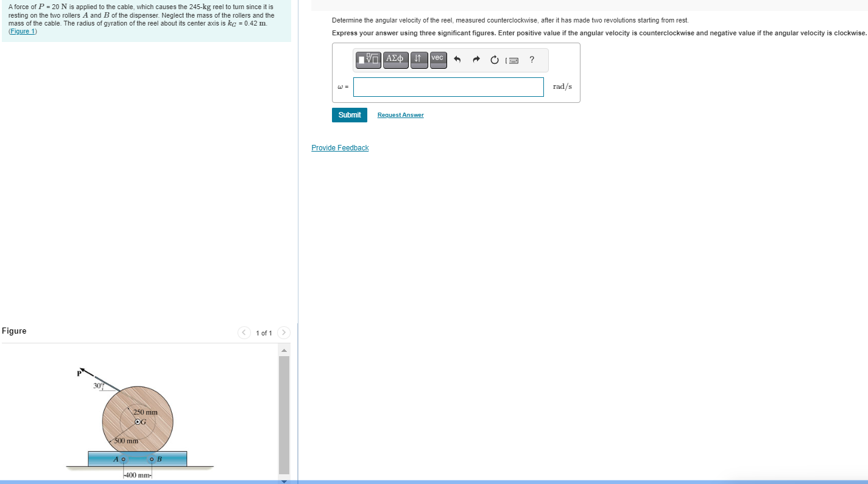Open the Request Answer link

(x=400, y=115)
